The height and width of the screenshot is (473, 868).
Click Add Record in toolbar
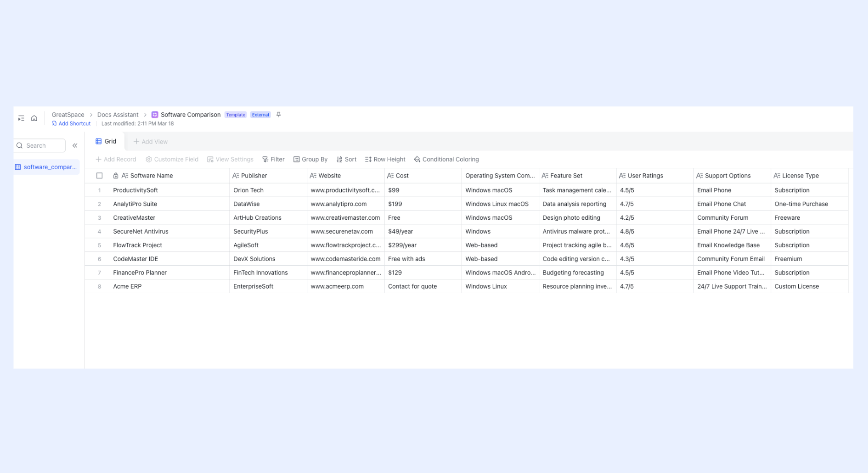tap(116, 159)
